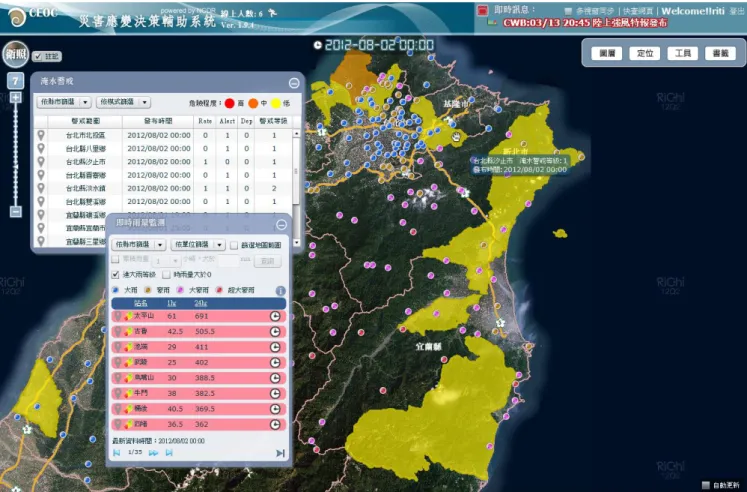Sort rainfall list by 1hr column
This screenshot has width=747, height=492.
(172, 303)
